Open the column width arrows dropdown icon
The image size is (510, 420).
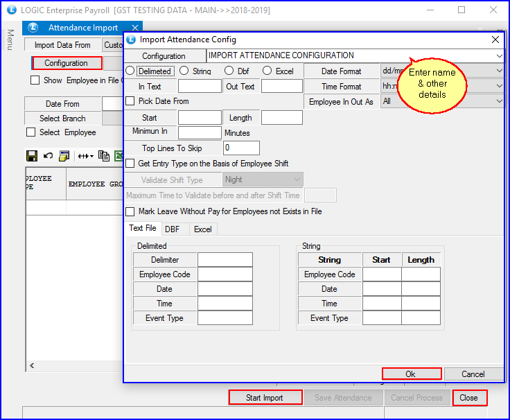click(86, 156)
